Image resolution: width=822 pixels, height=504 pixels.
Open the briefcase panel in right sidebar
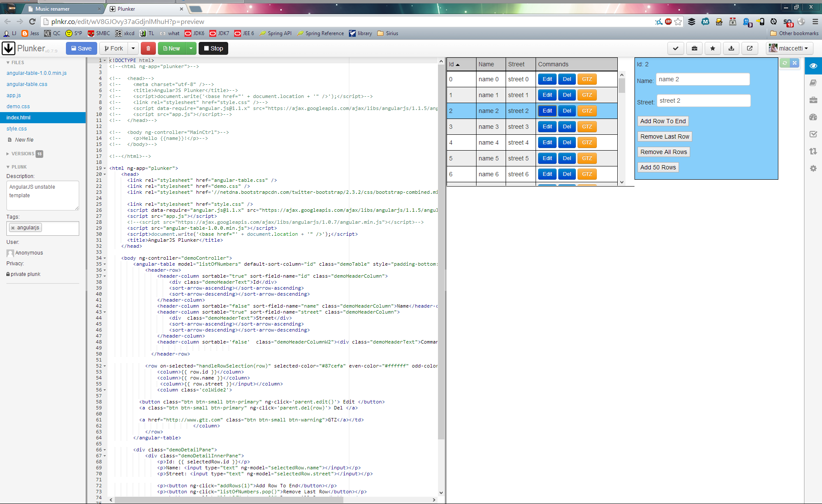click(x=813, y=100)
